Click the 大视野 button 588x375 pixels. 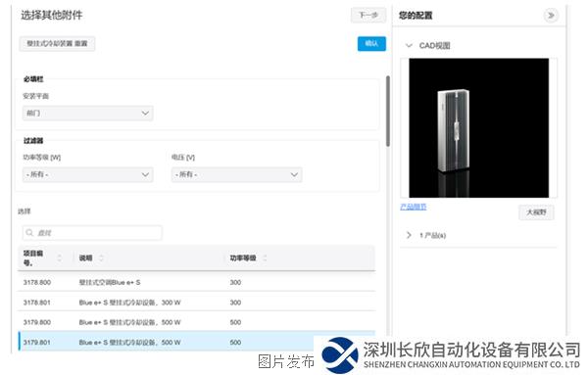tap(536, 212)
